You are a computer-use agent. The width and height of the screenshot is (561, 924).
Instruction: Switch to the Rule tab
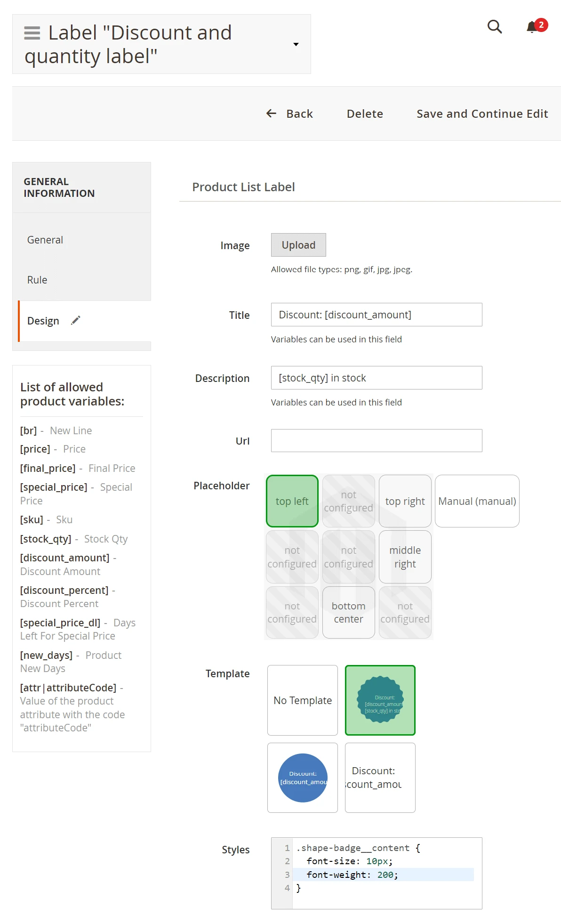37,280
